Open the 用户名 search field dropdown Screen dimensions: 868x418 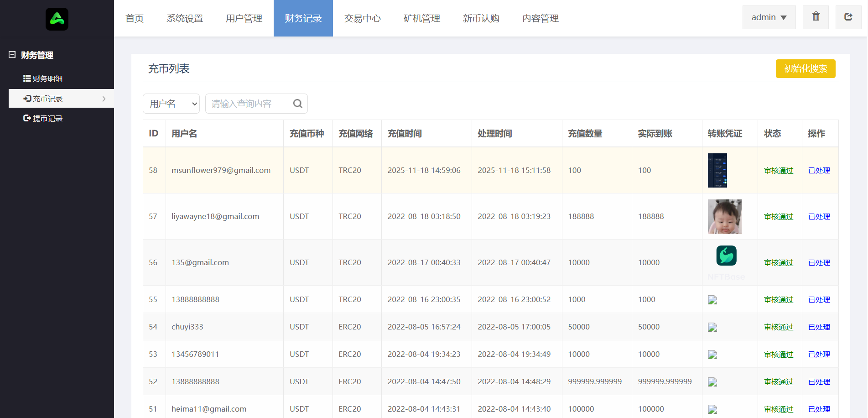click(x=171, y=104)
